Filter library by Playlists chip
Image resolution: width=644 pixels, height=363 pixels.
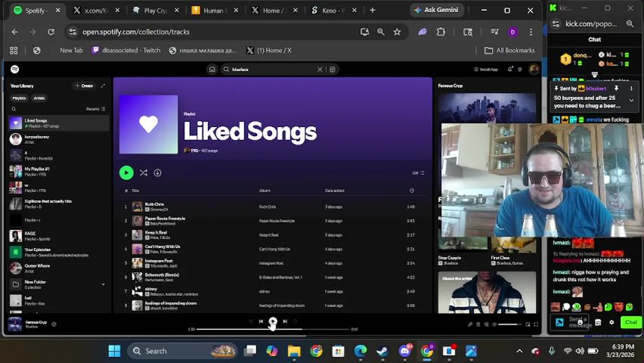point(19,98)
